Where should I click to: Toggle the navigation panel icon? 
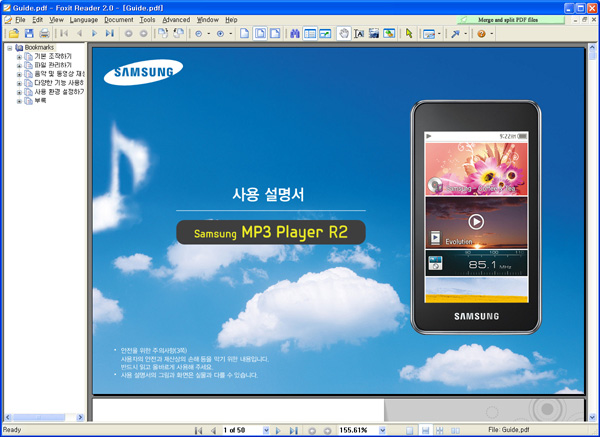click(x=310, y=34)
